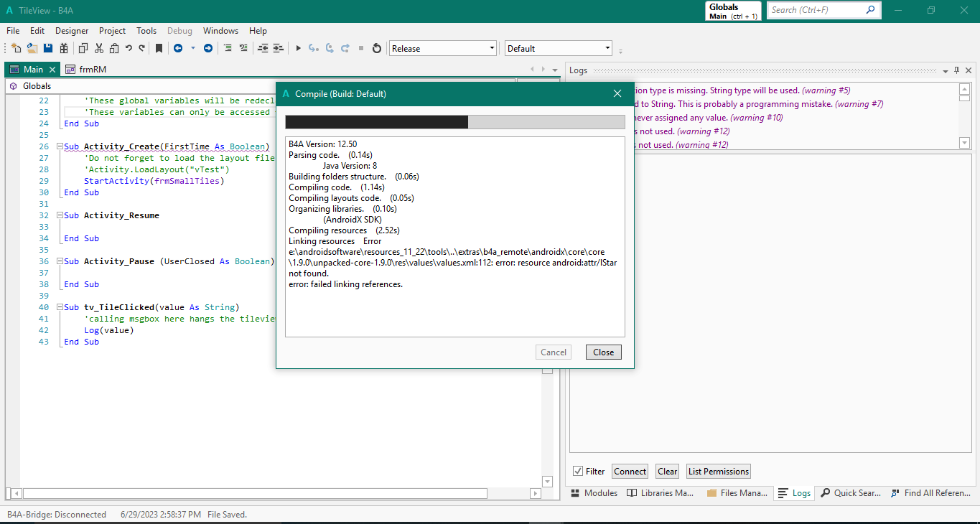
Task: Toggle auto-hide pin on Logs panel
Action: tap(956, 70)
